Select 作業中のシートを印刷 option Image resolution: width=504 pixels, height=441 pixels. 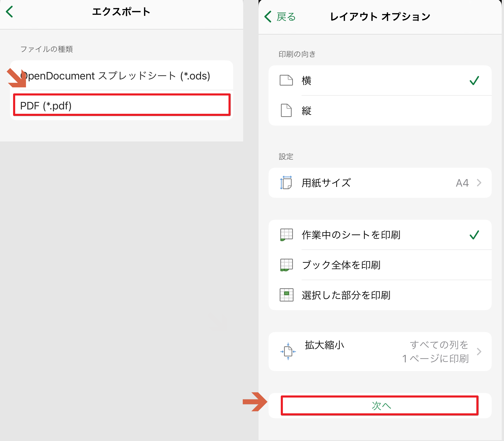point(380,235)
